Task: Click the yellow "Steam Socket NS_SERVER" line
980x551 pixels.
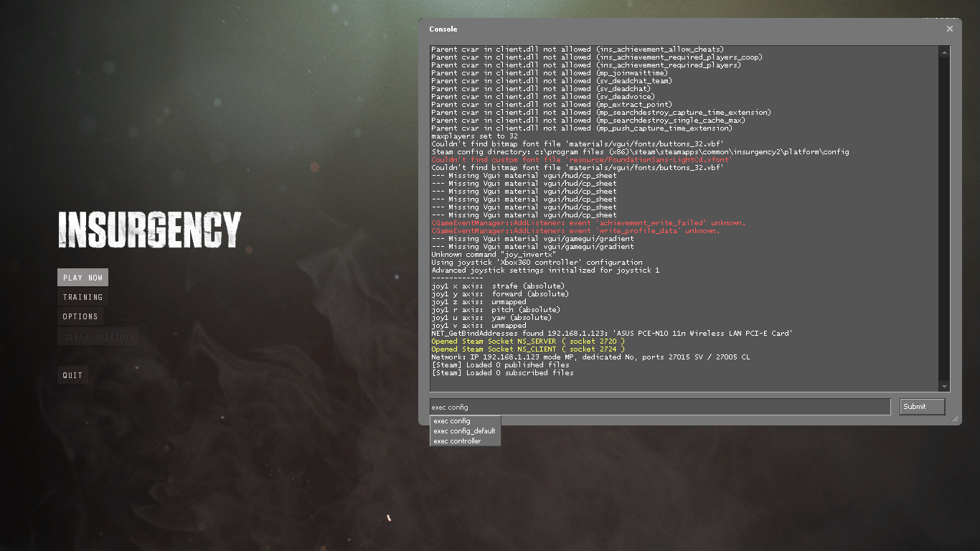Action: click(528, 342)
